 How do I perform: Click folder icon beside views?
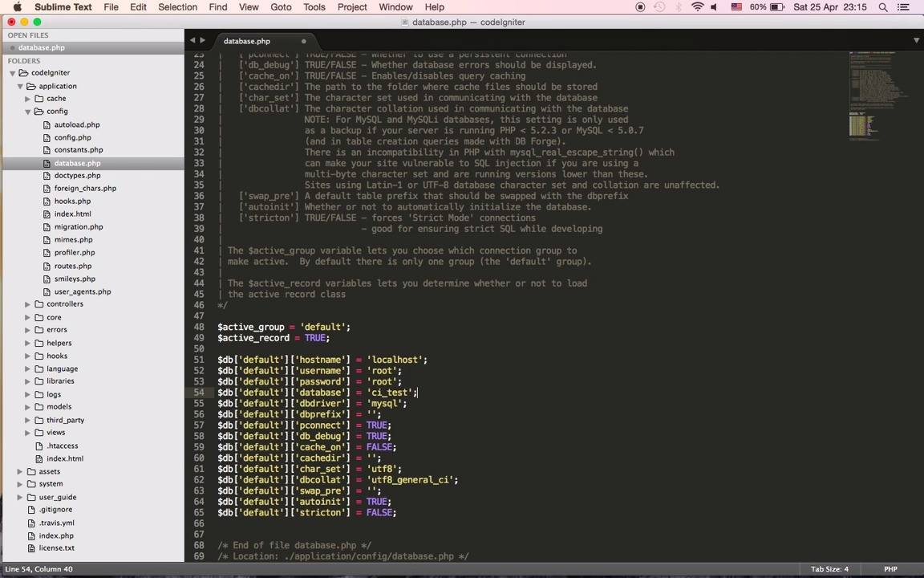click(39, 433)
